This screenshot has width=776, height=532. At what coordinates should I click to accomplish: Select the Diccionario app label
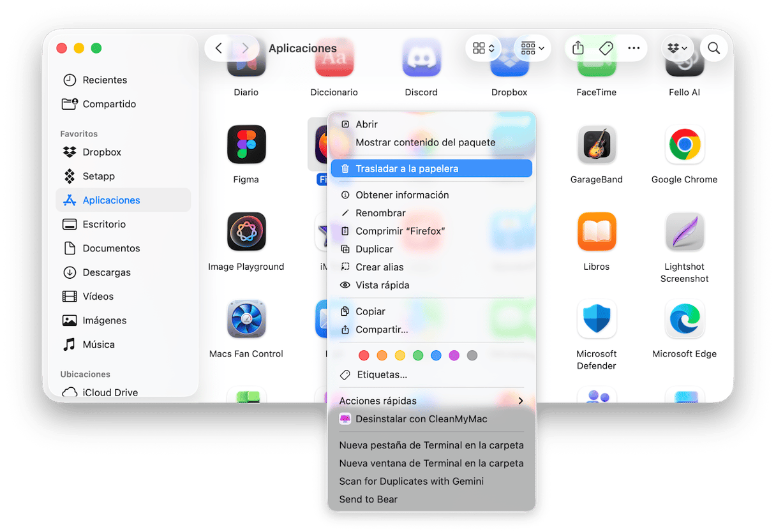click(x=334, y=92)
